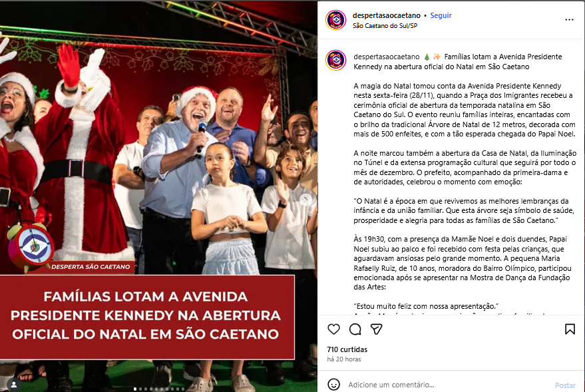The width and height of the screenshot is (585, 392).
Task: Open the emoji picker smiley icon
Action: (x=333, y=384)
